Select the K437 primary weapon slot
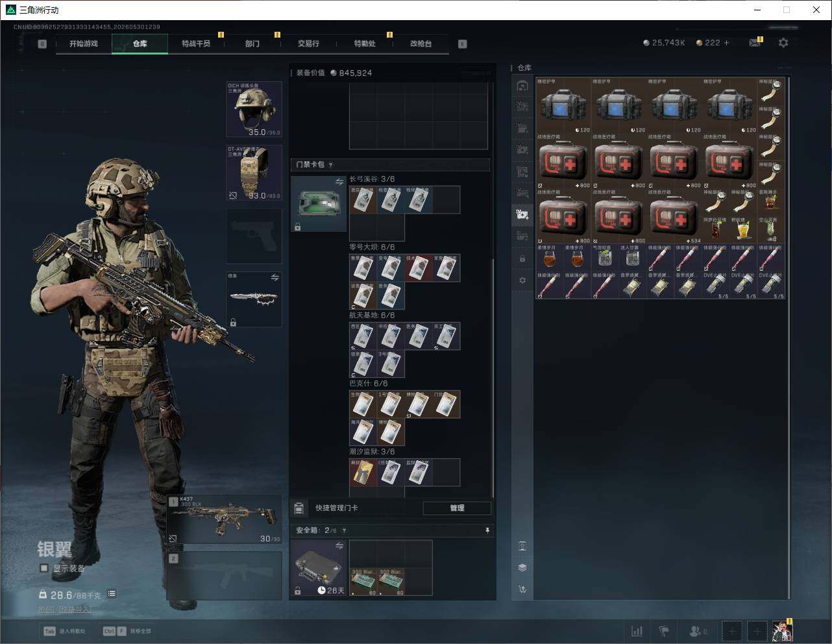Image resolution: width=832 pixels, height=644 pixels. tap(225, 520)
